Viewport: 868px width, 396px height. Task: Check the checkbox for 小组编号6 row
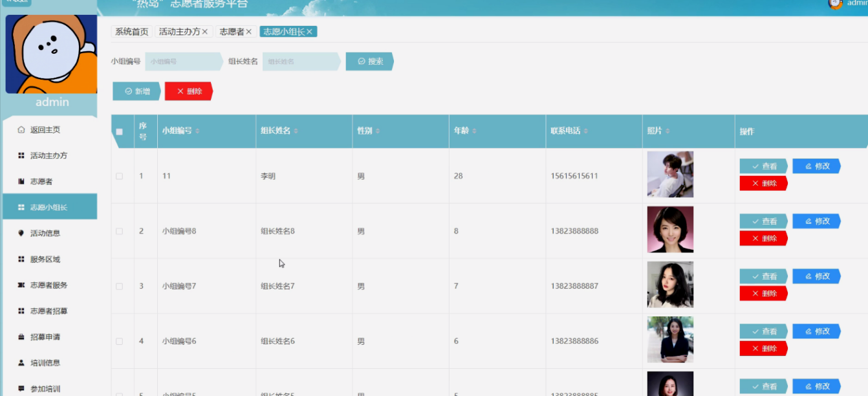[119, 341]
